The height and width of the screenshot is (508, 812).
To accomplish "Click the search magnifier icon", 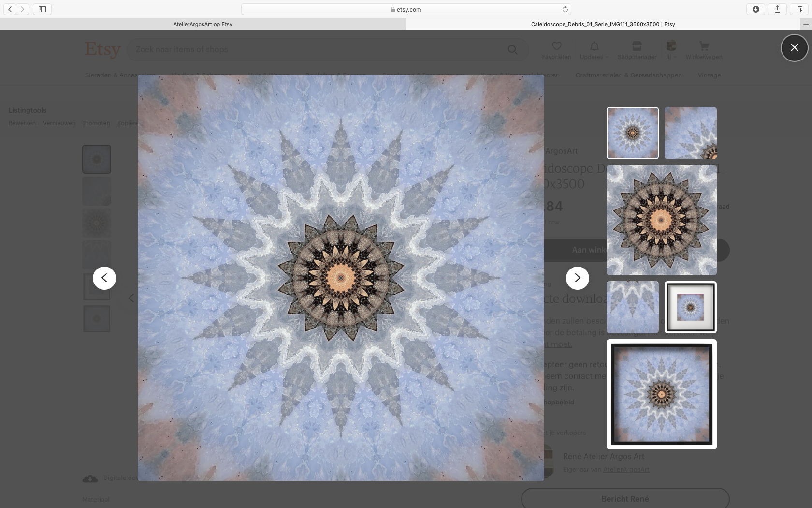I will pyautogui.click(x=513, y=49).
